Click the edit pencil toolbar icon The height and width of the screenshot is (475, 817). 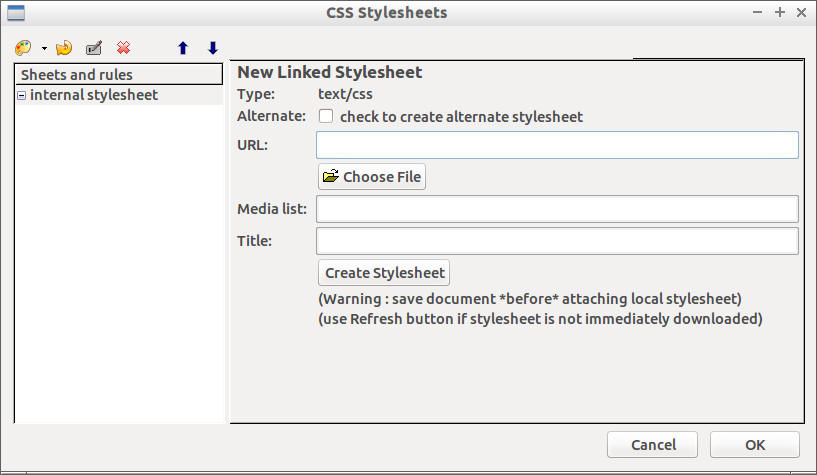pos(94,48)
